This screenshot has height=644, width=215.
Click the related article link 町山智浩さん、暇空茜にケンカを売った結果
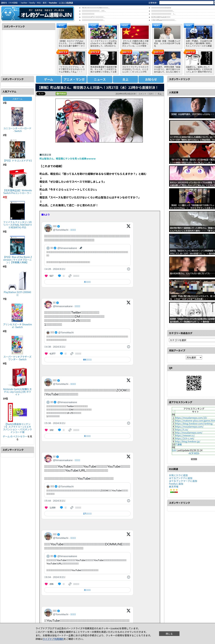click(x=67, y=158)
